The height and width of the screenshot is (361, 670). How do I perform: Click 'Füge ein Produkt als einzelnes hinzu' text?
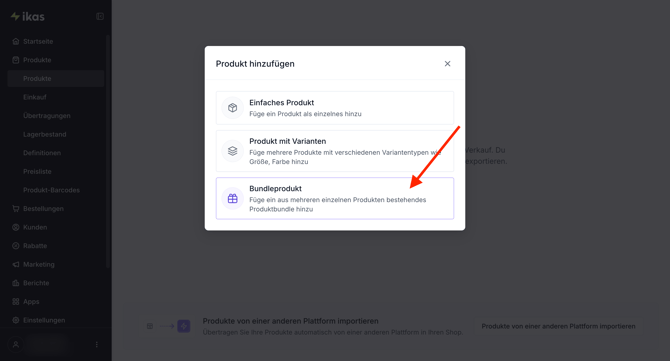pos(305,114)
